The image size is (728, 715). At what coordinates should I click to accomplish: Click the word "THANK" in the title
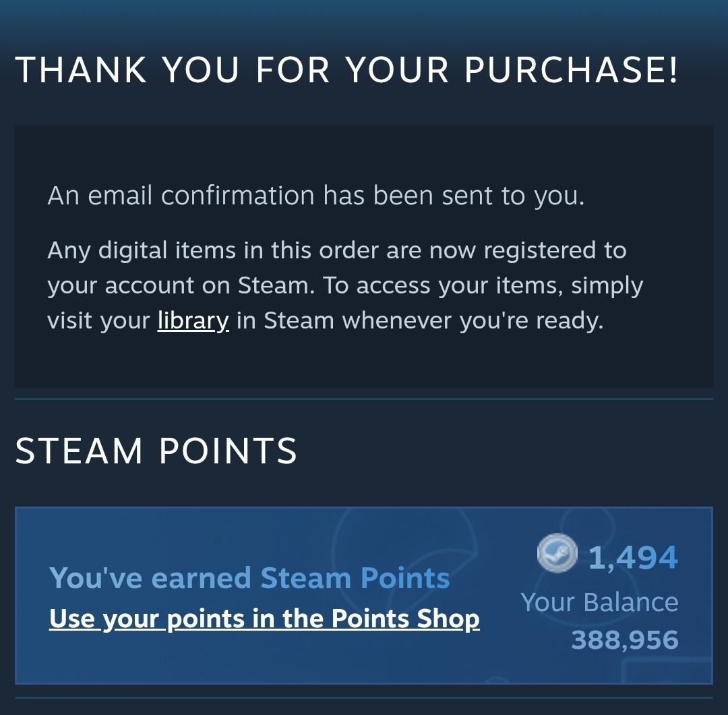point(81,69)
